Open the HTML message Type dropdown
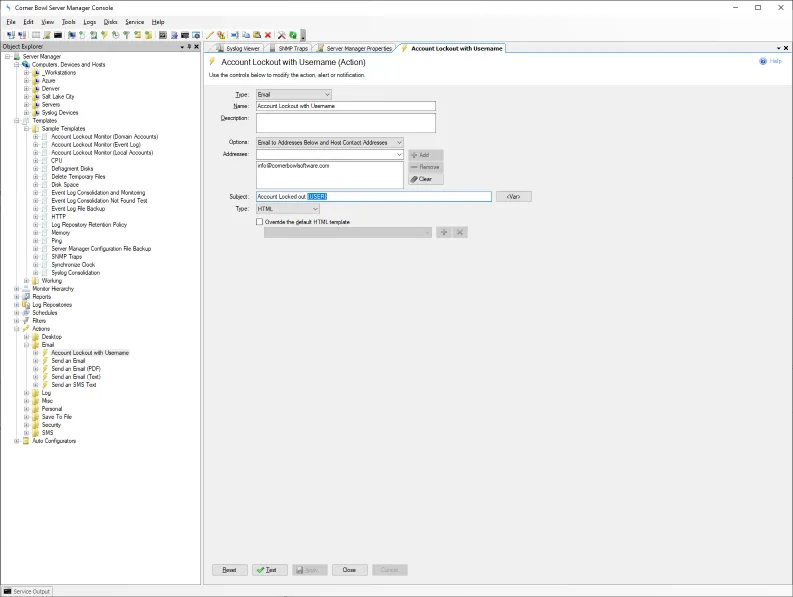The image size is (793, 597). point(315,209)
